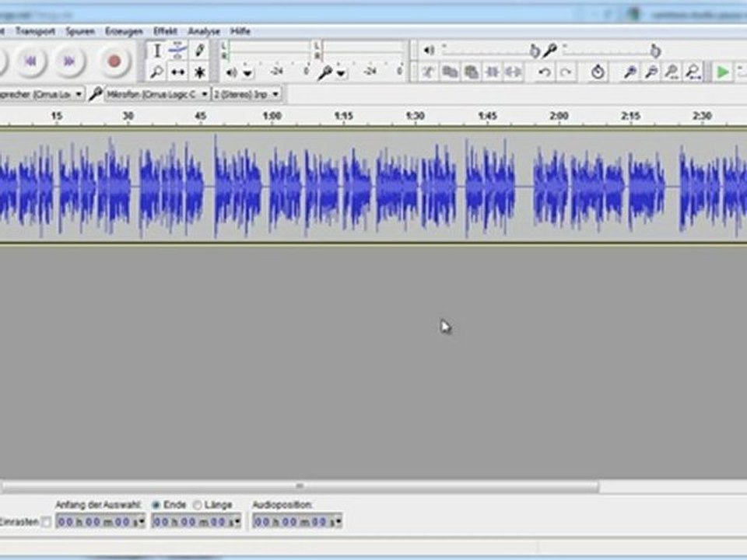Open the Effekt menu
The height and width of the screenshot is (560, 747).
[165, 31]
